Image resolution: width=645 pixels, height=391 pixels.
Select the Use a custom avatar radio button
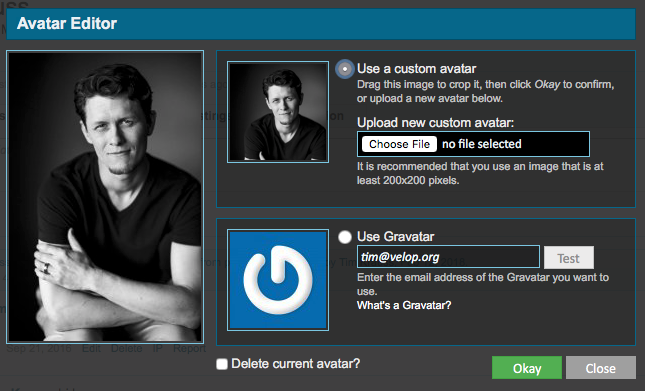coord(345,69)
